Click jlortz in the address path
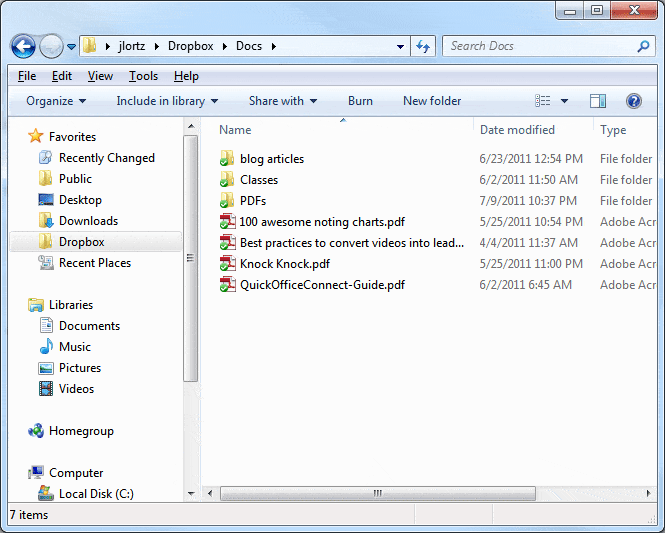This screenshot has height=533, width=665. click(132, 46)
